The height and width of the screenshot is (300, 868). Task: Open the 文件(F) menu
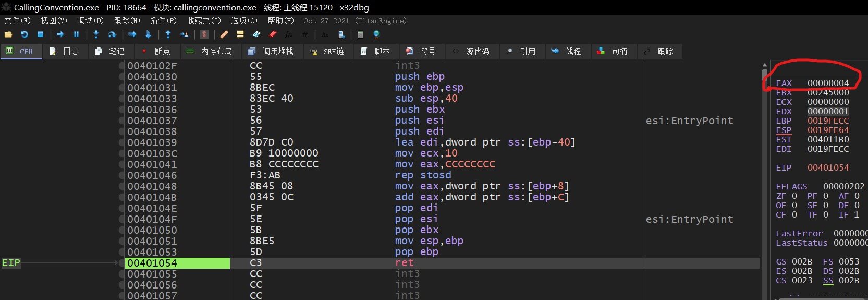tap(18, 21)
